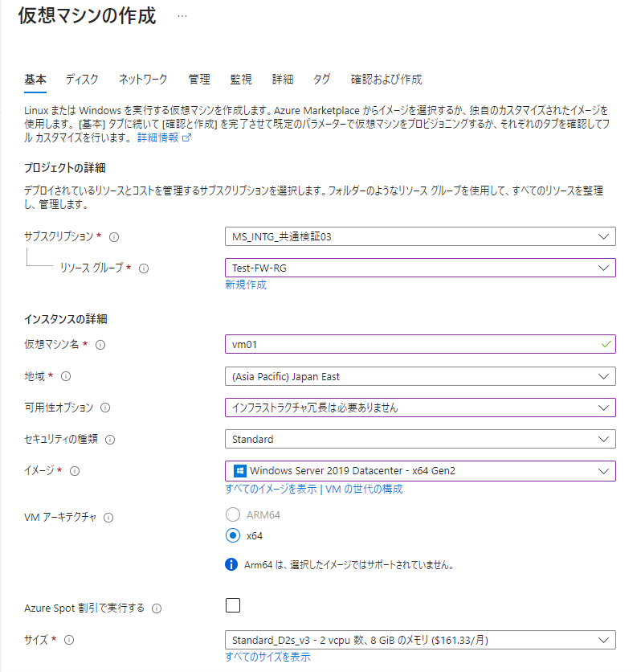Screen dimensions: 641x672
Task: Open the ネットワーク tab
Action: point(143,79)
